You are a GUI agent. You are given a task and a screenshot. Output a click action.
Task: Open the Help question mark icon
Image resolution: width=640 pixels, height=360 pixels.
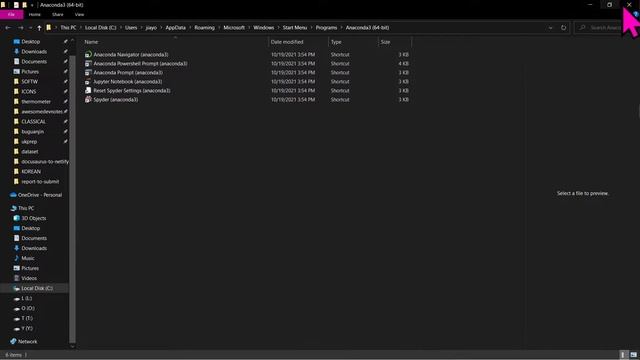(636, 14)
